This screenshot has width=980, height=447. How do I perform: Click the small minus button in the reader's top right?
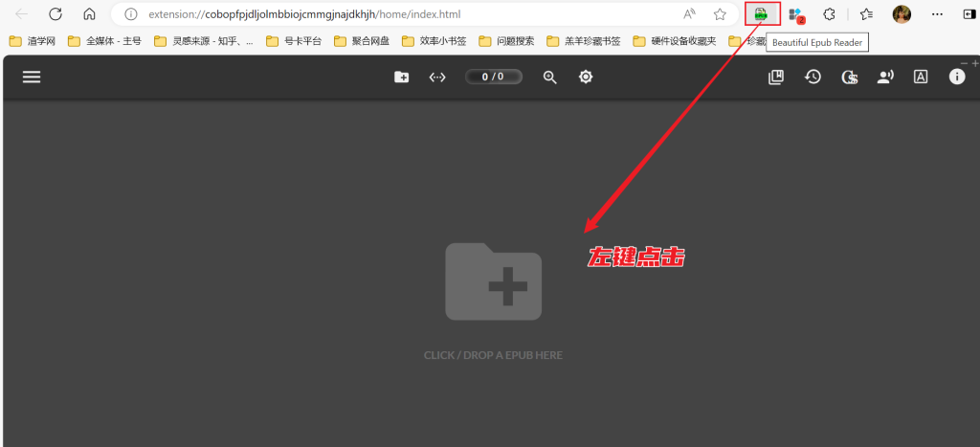click(964, 63)
